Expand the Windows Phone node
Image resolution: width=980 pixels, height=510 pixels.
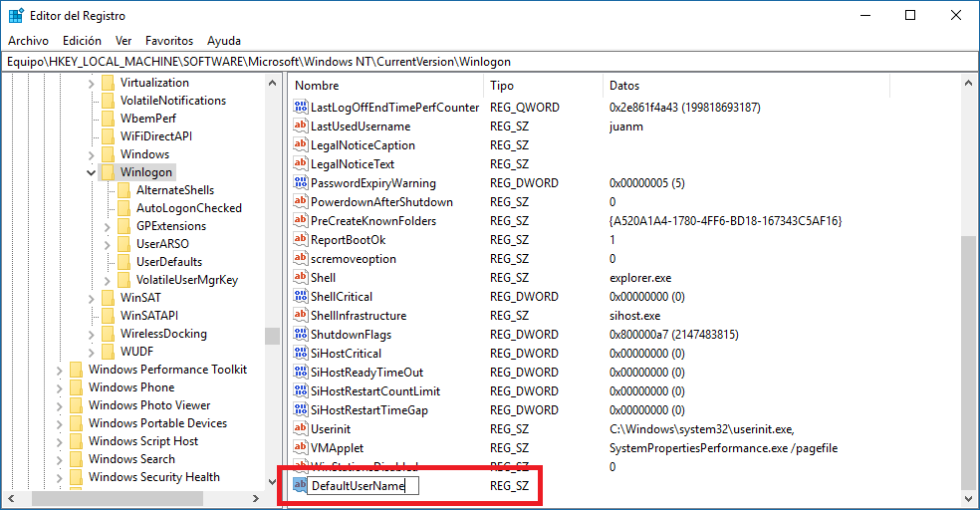pyautogui.click(x=60, y=388)
